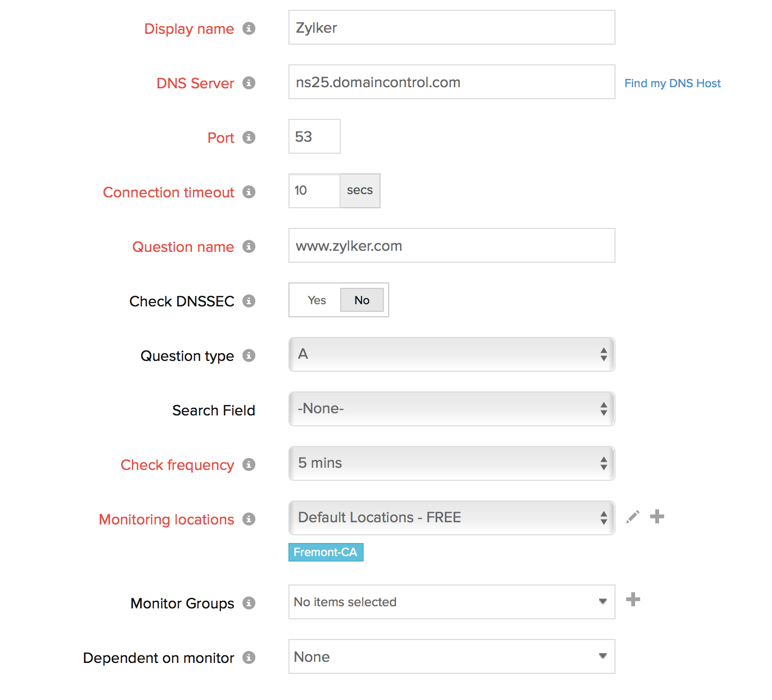The width and height of the screenshot is (772, 700).
Task: Click the info icon beside Display name
Action: pos(249,28)
